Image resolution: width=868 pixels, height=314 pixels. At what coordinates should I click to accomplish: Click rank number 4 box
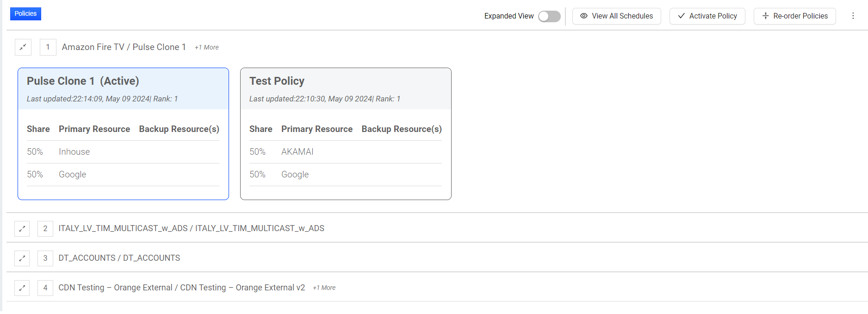coord(45,288)
